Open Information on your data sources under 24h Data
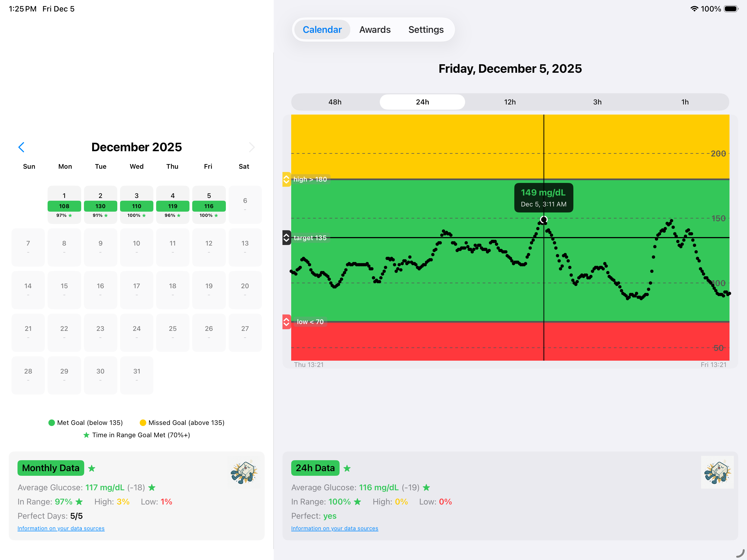The height and width of the screenshot is (560, 747). click(335, 528)
